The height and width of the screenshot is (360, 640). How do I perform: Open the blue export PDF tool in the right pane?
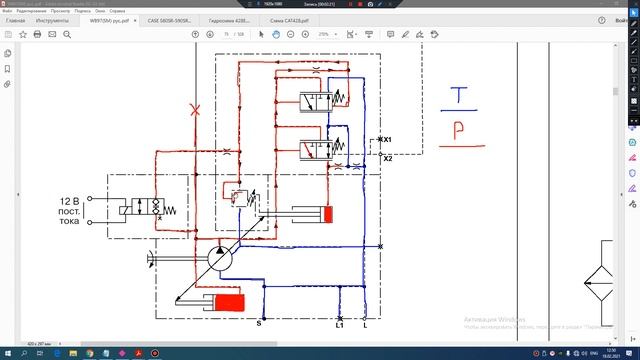(632, 142)
